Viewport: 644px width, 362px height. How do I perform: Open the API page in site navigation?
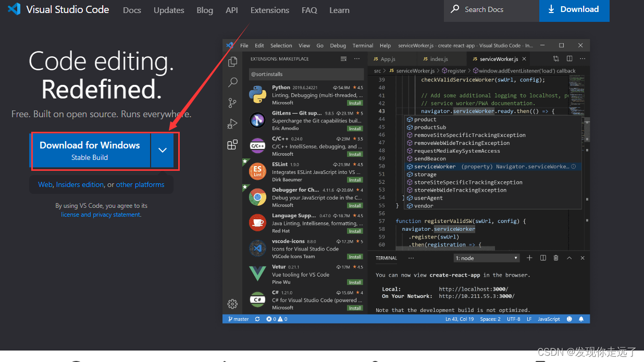[232, 10]
